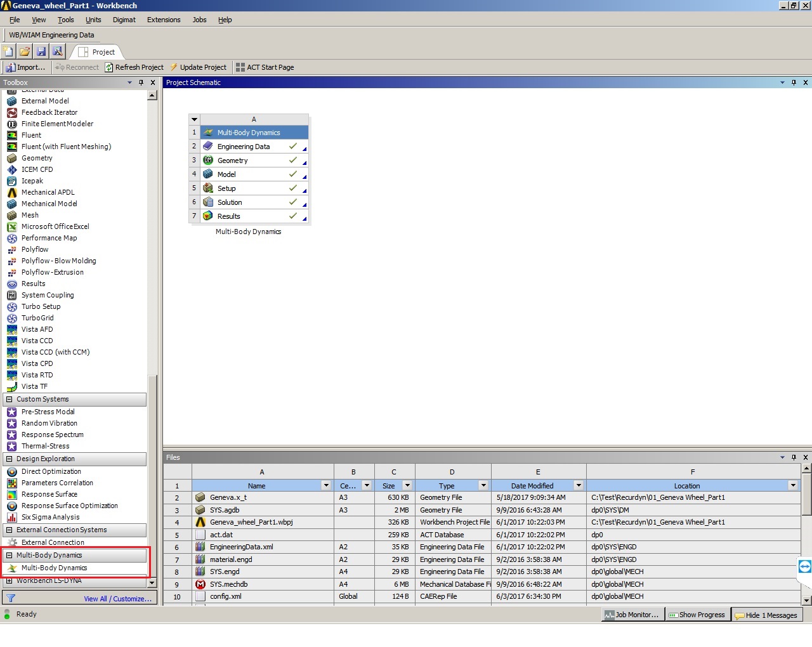Select ICEM CFD component system
The image size is (812, 647).
click(37, 169)
